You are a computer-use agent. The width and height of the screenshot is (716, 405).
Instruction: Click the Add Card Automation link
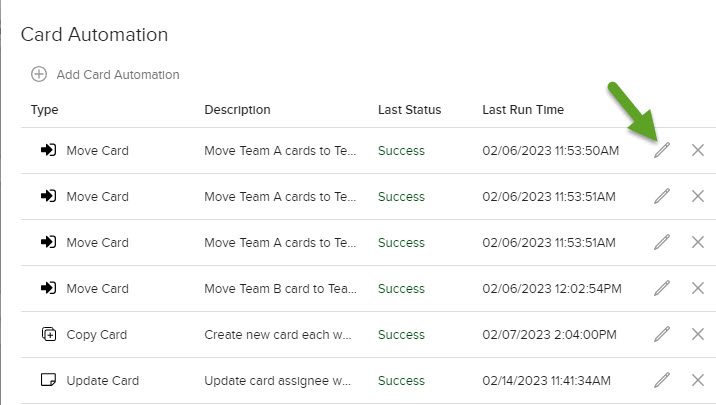118,74
